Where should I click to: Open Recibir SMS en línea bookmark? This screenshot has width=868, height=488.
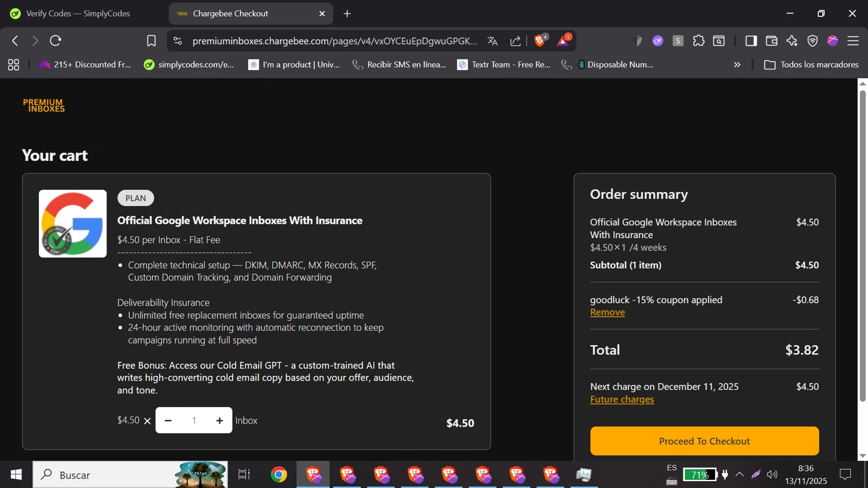click(399, 65)
